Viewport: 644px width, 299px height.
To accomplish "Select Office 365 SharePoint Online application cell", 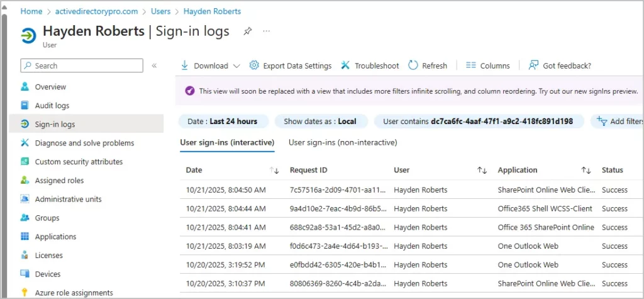I will tap(546, 227).
